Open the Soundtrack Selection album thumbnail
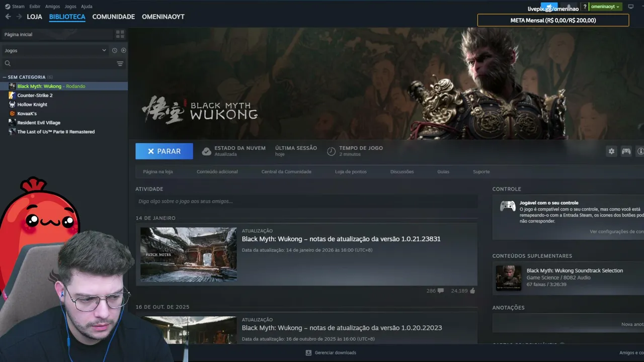The height and width of the screenshot is (362, 644). pos(508,278)
